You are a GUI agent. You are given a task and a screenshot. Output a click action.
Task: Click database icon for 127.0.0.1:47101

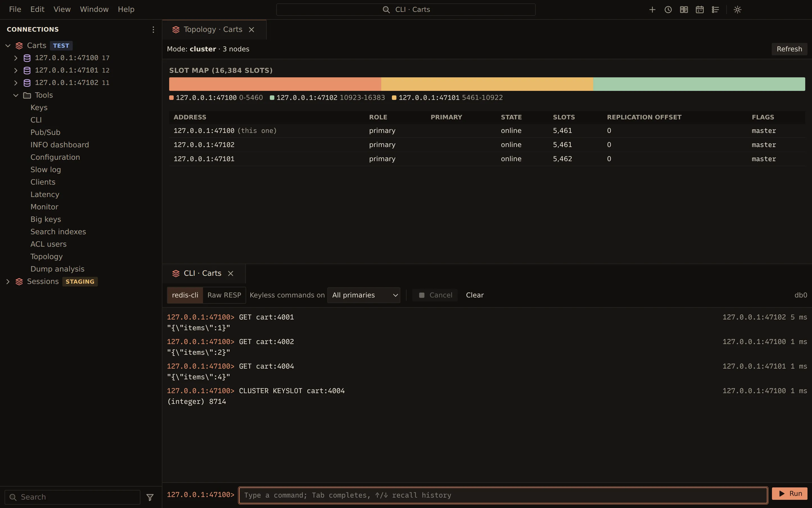(27, 70)
